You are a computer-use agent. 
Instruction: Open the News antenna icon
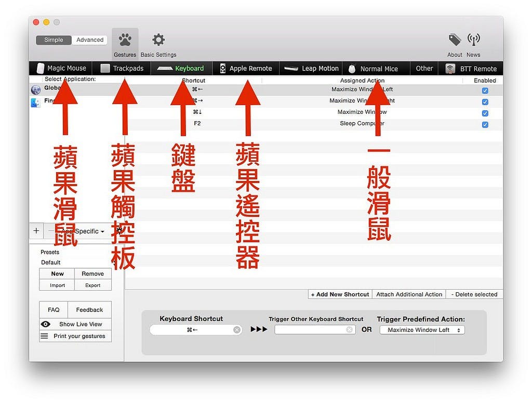click(473, 40)
